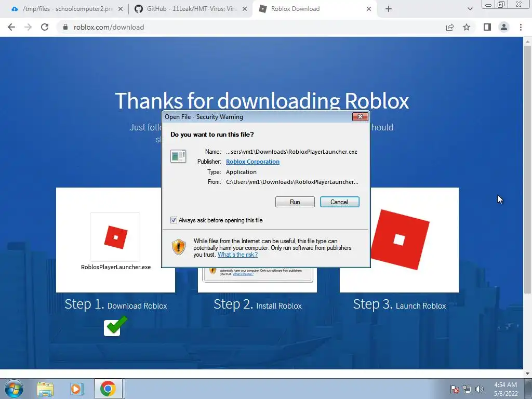Image resolution: width=532 pixels, height=399 pixels.
Task: Open Chrome's three-dot menu
Action: point(521,27)
